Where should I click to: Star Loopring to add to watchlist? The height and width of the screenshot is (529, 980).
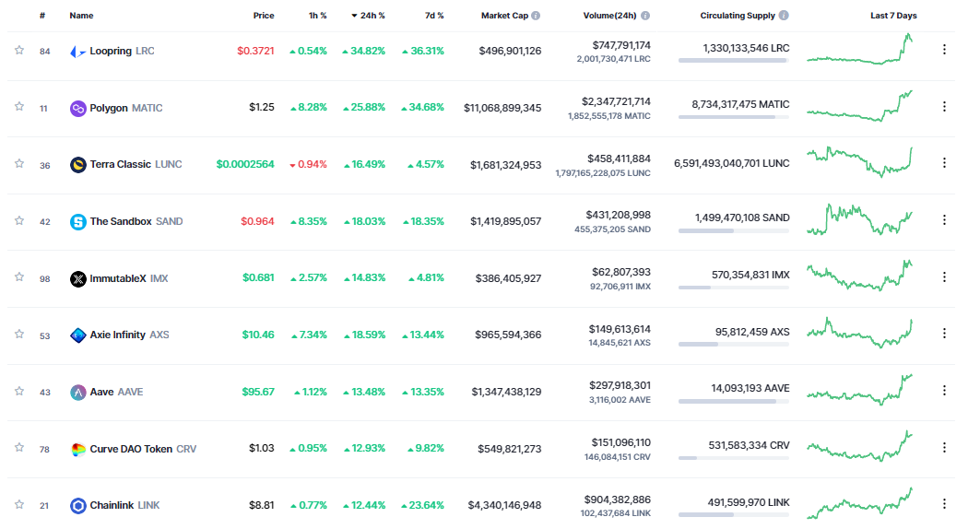[x=19, y=50]
